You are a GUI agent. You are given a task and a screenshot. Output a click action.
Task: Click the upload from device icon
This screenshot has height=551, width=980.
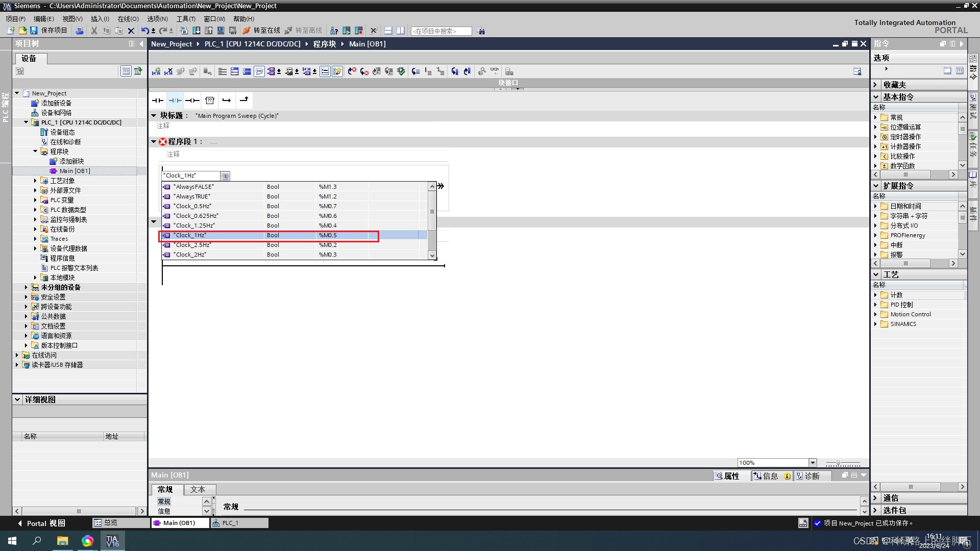(x=209, y=31)
